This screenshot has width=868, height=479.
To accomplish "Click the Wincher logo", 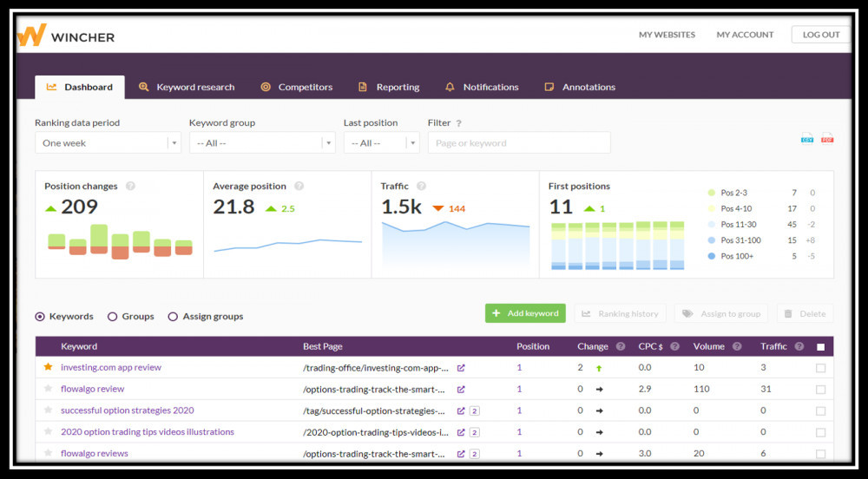I will pos(65,36).
